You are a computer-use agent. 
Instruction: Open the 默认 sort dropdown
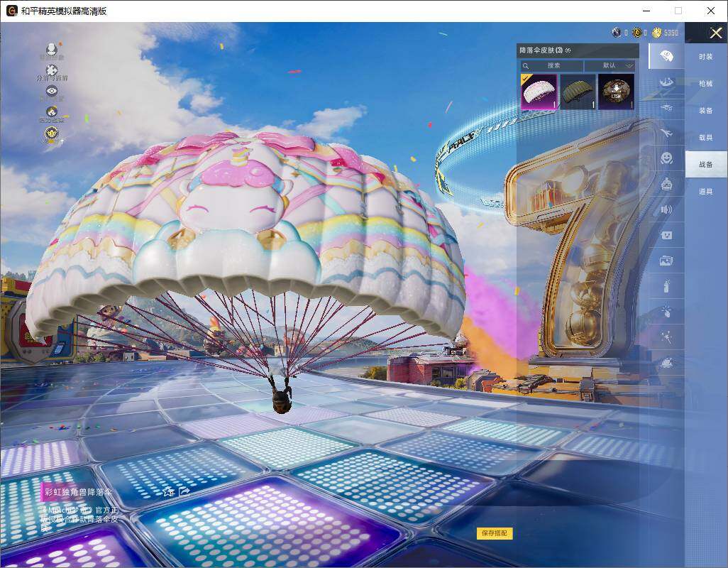coord(610,65)
